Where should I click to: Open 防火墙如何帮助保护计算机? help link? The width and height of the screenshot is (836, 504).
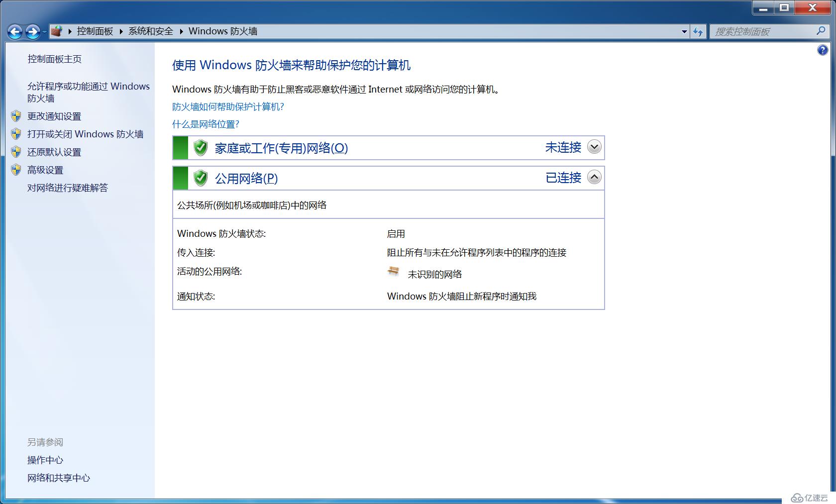[x=228, y=107]
